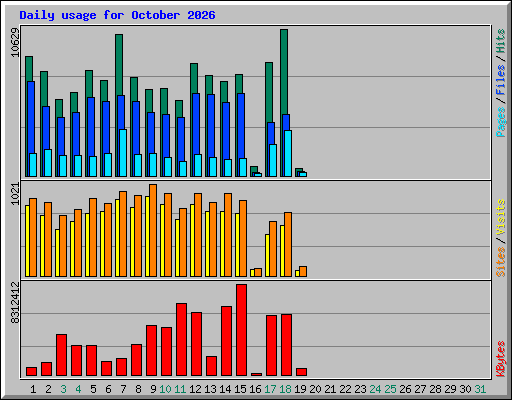Viewport: 512px width, 400px height.
Task: Click the tallest green hits bar for day 18
Action: 284,72
